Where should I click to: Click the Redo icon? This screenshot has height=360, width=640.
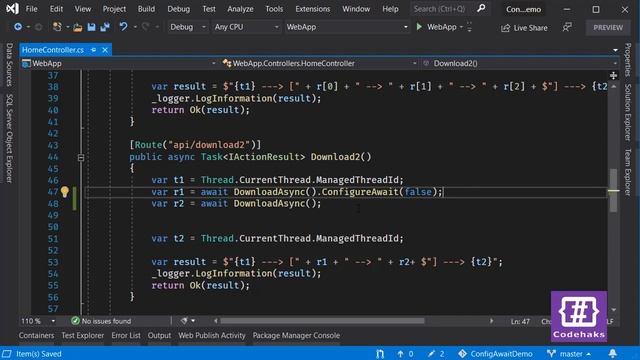146,27
